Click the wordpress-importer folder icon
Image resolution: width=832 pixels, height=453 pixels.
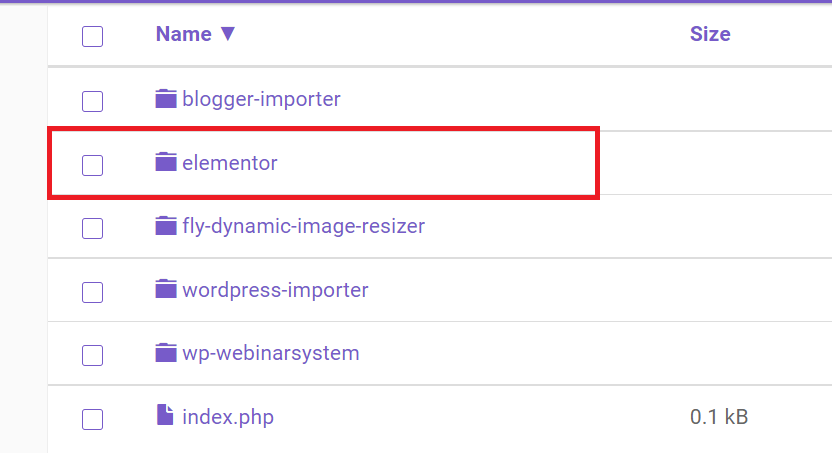166,289
